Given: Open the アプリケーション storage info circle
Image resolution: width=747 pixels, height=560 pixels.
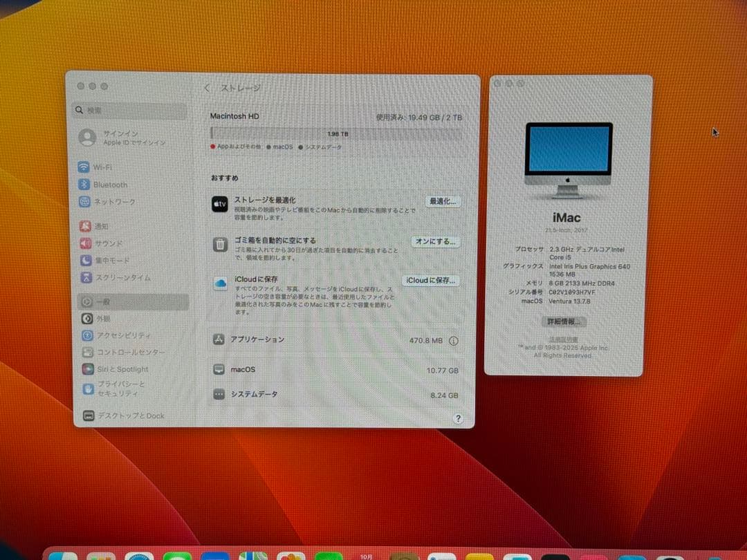Looking at the screenshot, I should [x=453, y=341].
